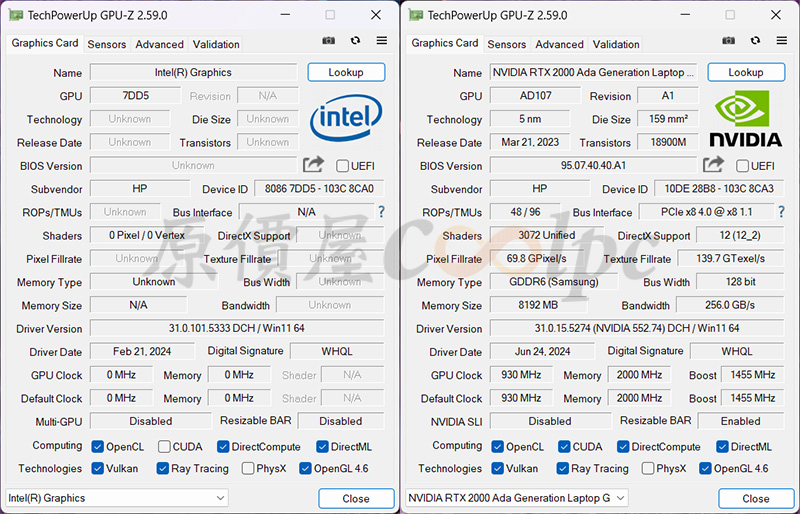Toggle the CUDA checkbox in NVIDIA window
800x514 pixels.
(564, 447)
